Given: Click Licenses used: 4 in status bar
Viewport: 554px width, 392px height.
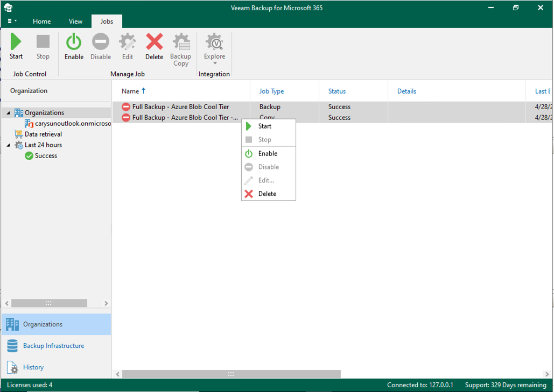Looking at the screenshot, I should pyautogui.click(x=30, y=385).
